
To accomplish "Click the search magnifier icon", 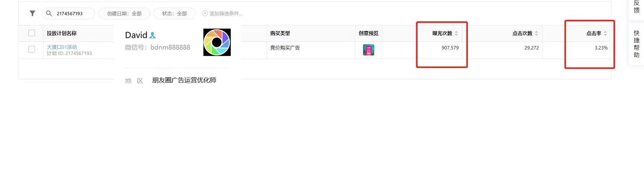I will pos(49,13).
